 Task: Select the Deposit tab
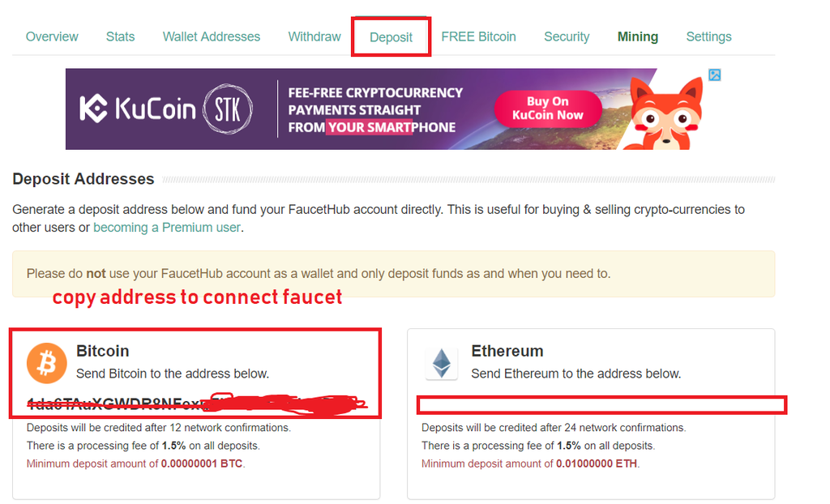tap(391, 37)
